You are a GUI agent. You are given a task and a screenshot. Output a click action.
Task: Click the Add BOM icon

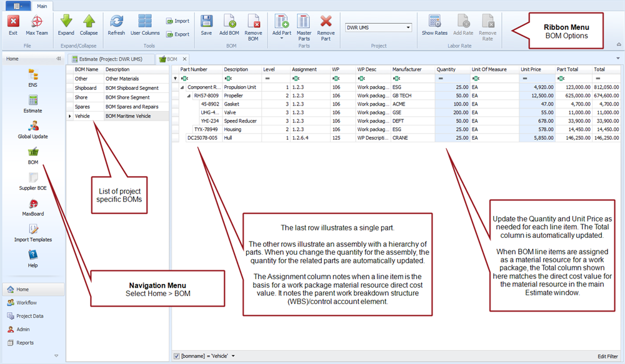click(229, 25)
